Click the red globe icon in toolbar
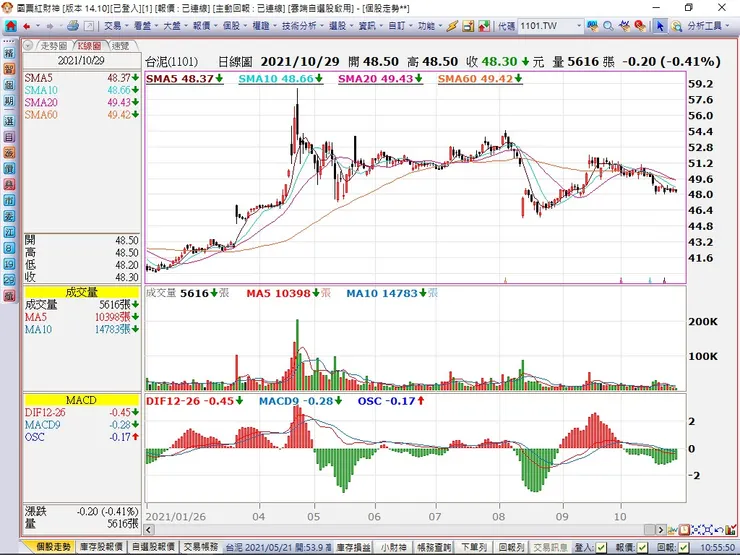Image resolution: width=740 pixels, height=555 pixels. 640,26
